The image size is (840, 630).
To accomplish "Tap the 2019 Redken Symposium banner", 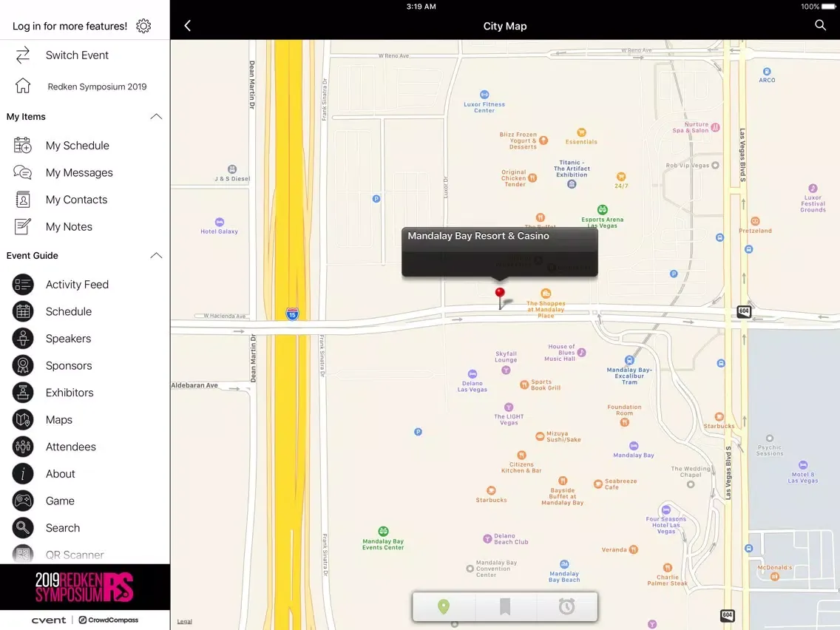I will pos(84,587).
